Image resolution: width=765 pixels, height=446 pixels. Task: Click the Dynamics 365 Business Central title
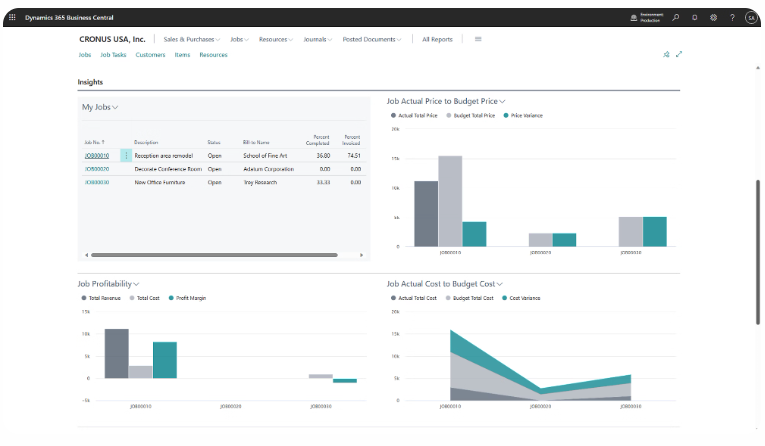(69, 18)
